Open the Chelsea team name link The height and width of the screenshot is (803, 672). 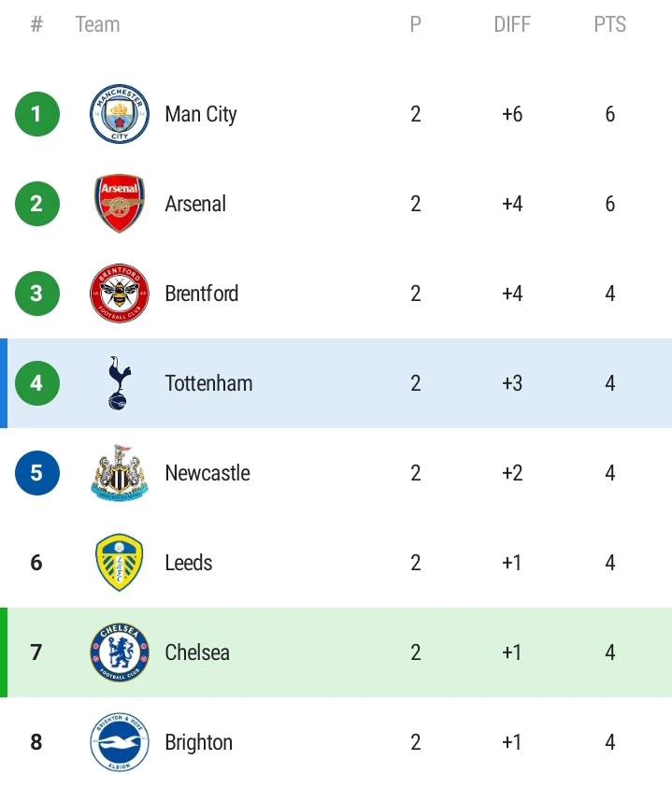click(x=197, y=652)
